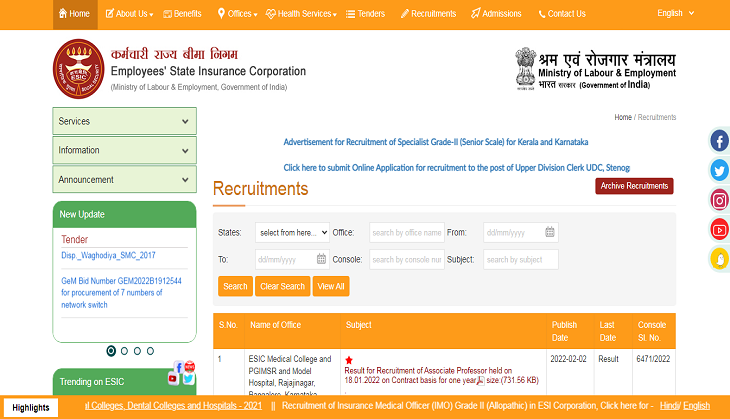Go to the Tenders page
Screen dimensions: 730x419
(365, 14)
